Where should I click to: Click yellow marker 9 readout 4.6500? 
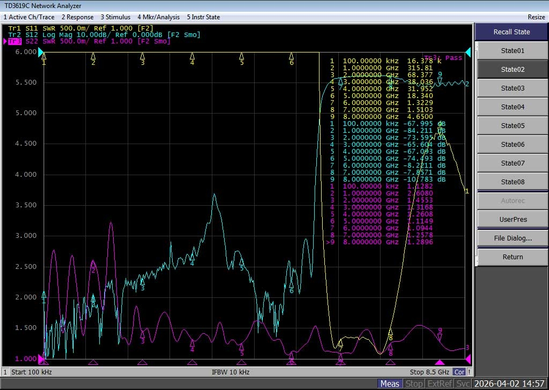[420, 117]
